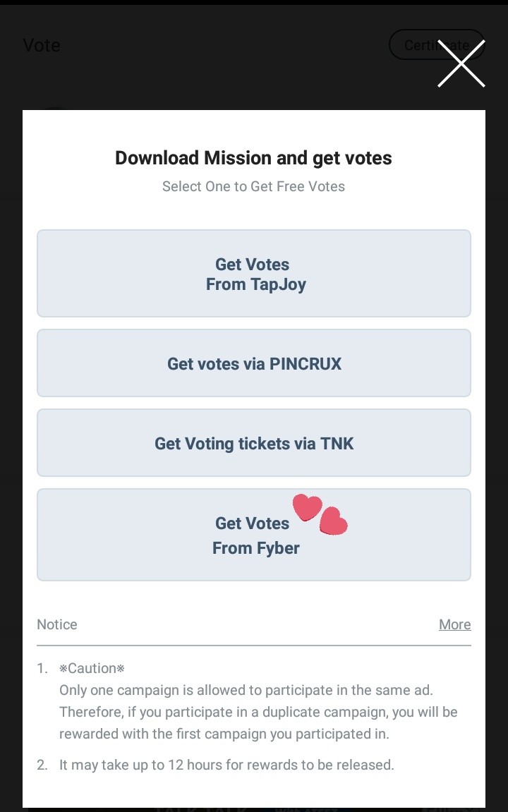Tap the Notice section heading

click(x=57, y=624)
